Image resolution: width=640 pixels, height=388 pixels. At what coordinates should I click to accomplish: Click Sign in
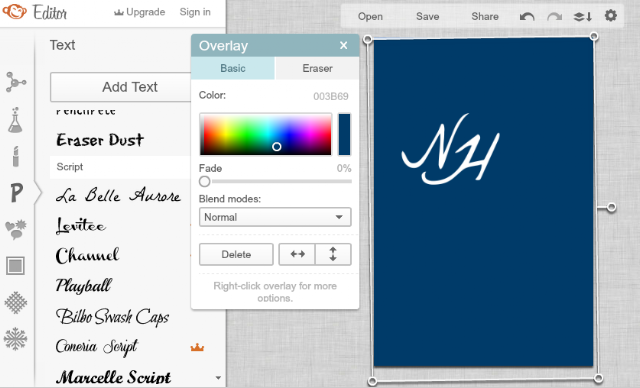195,12
